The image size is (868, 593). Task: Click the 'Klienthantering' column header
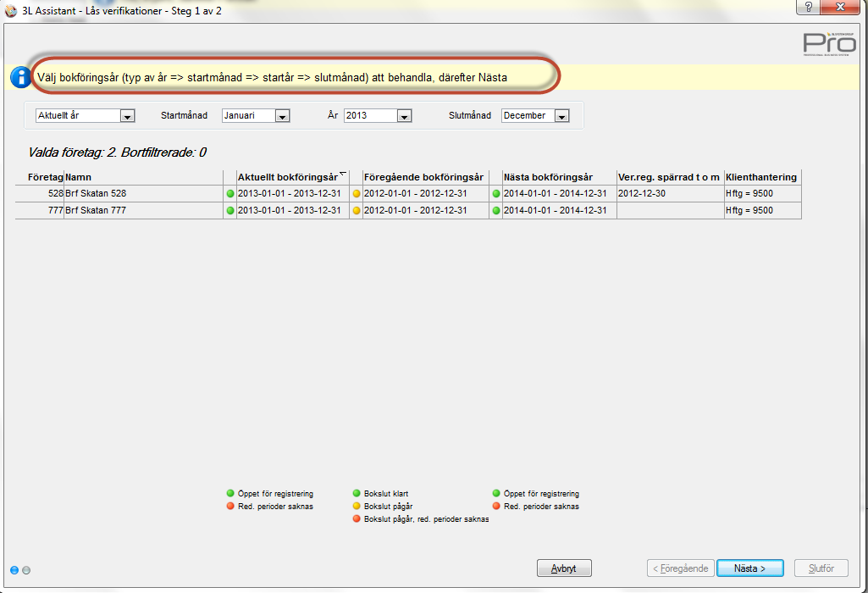(x=762, y=177)
